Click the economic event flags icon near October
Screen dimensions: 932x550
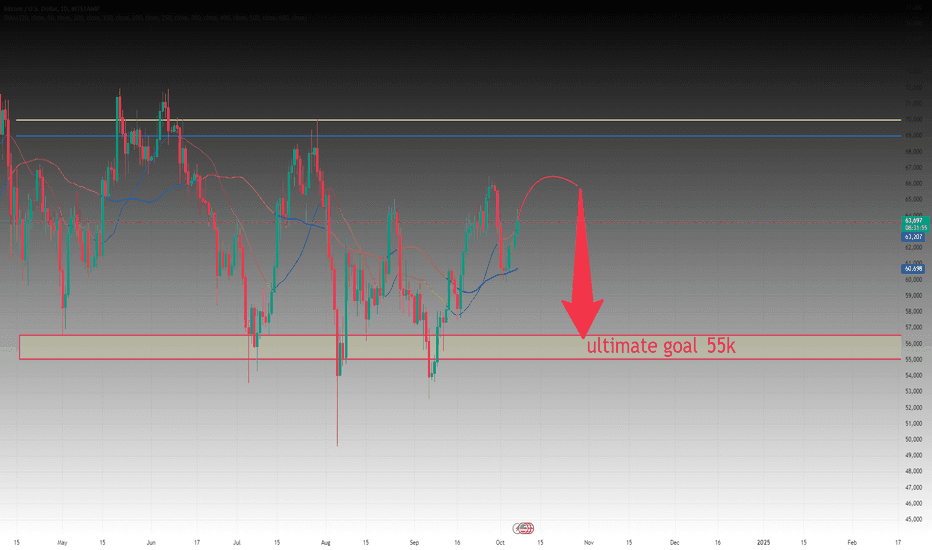524,528
